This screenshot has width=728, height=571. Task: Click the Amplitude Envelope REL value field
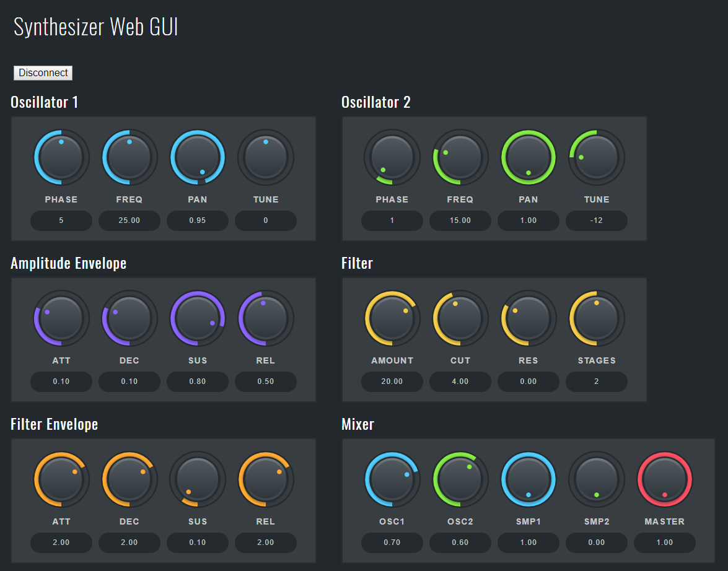[x=266, y=381]
